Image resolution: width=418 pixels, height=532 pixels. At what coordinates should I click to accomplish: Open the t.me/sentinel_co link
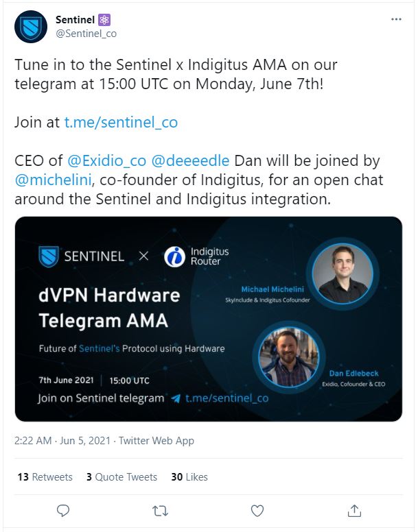click(121, 123)
